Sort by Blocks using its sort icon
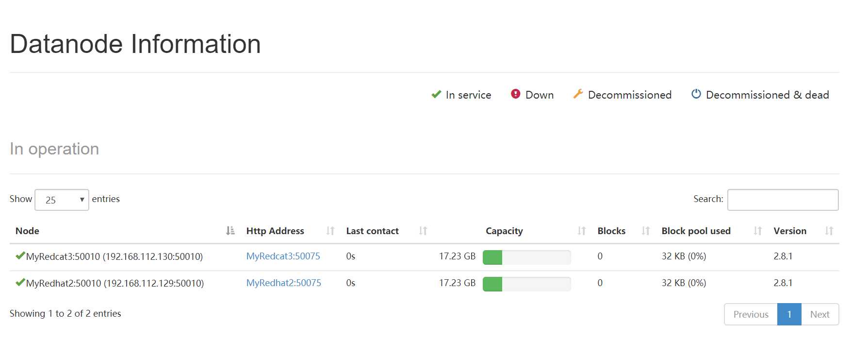The width and height of the screenshot is (868, 340). tap(645, 231)
